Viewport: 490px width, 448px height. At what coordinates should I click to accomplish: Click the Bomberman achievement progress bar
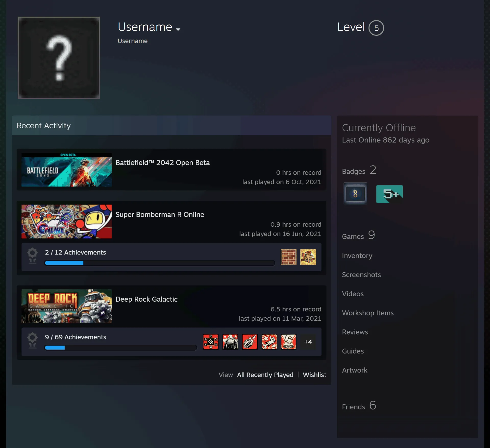pyautogui.click(x=160, y=263)
